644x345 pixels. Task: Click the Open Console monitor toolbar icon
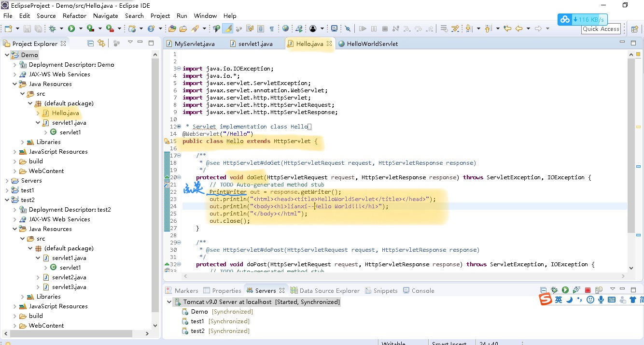[334, 28]
